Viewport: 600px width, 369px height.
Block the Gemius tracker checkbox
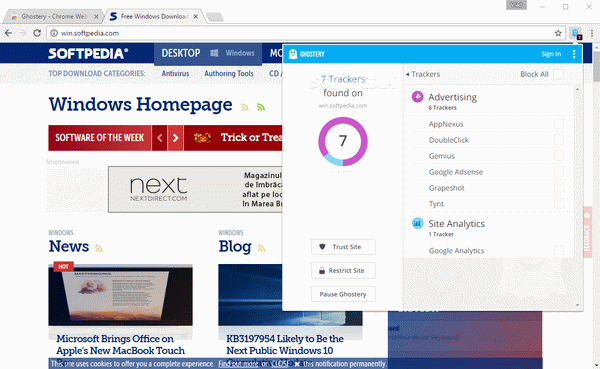(559, 156)
